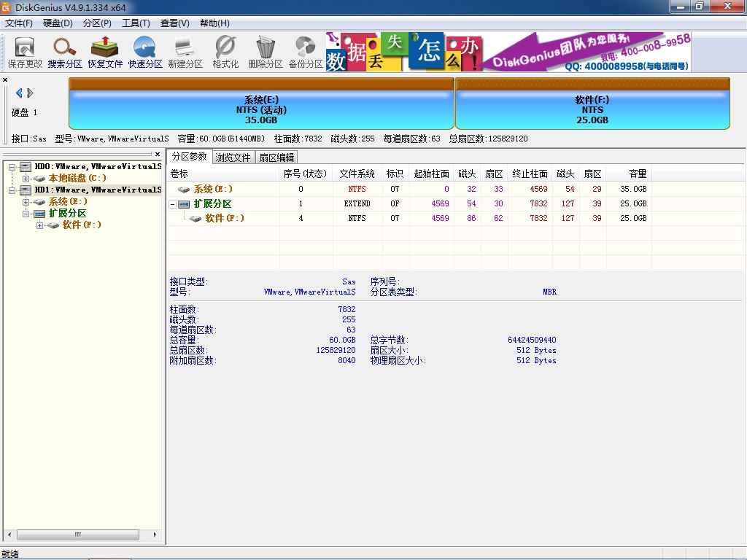The image size is (747, 560).
Task: Go to previous disk with left arrow
Action: point(19,93)
